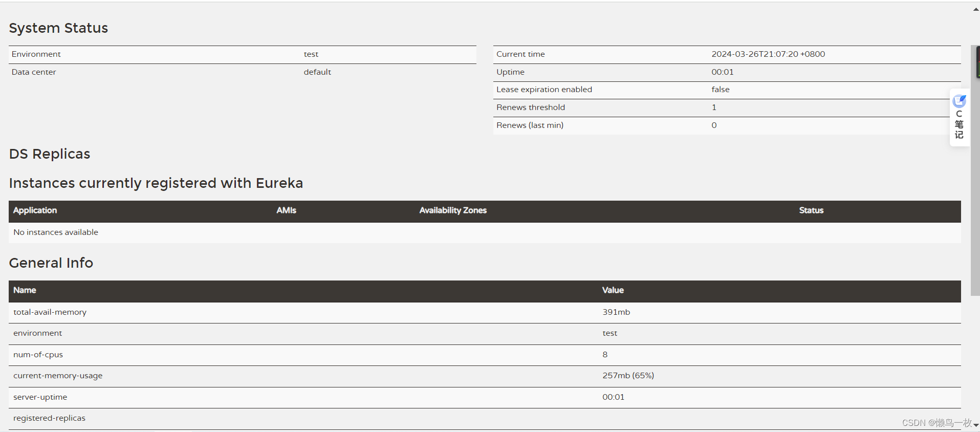Open the C笔记 notes widget icon
The image size is (980, 432).
click(x=960, y=101)
